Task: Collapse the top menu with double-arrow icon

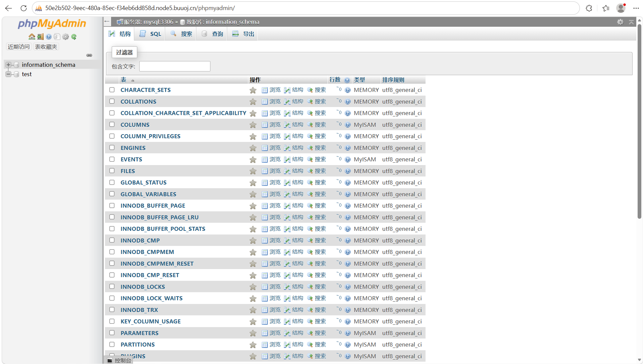Action: (631, 22)
